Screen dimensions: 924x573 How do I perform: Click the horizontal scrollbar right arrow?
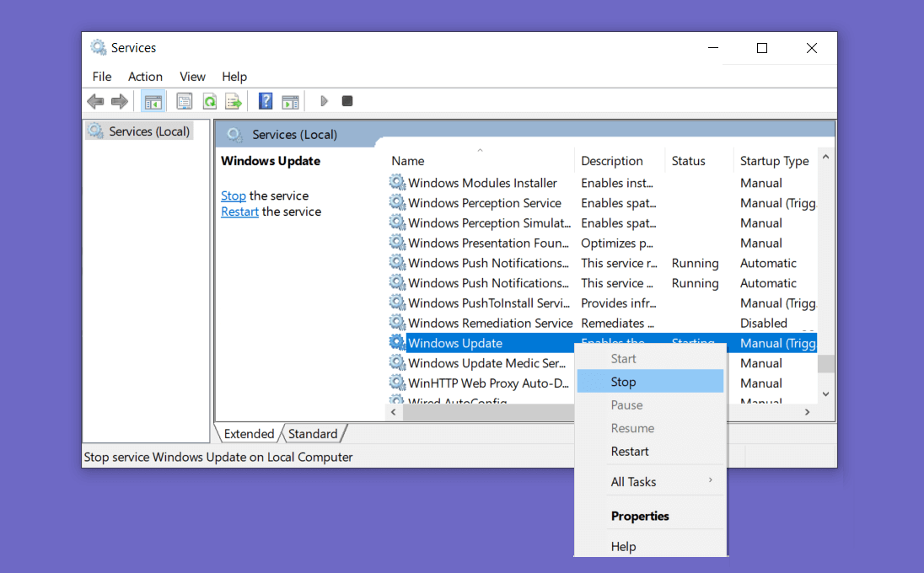point(808,412)
